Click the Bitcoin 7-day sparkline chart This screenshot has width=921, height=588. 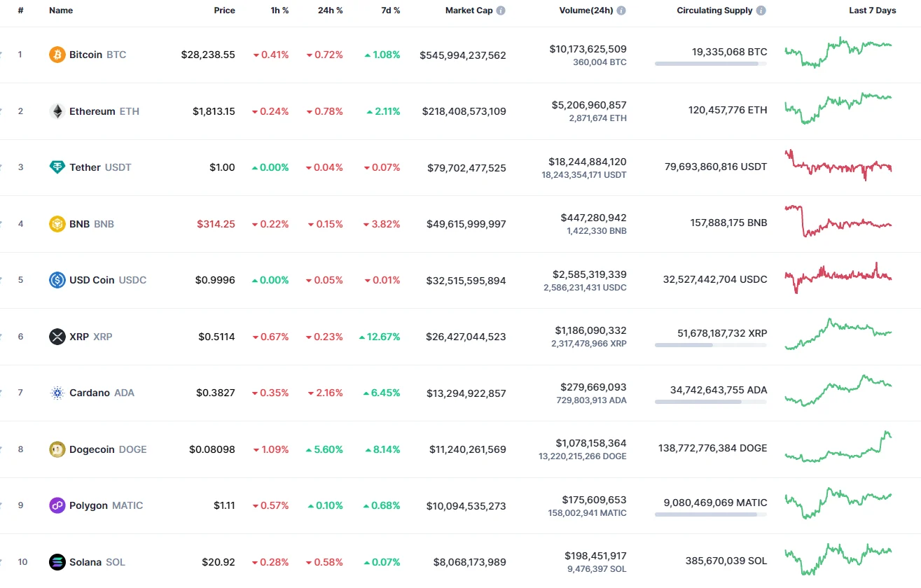point(838,54)
